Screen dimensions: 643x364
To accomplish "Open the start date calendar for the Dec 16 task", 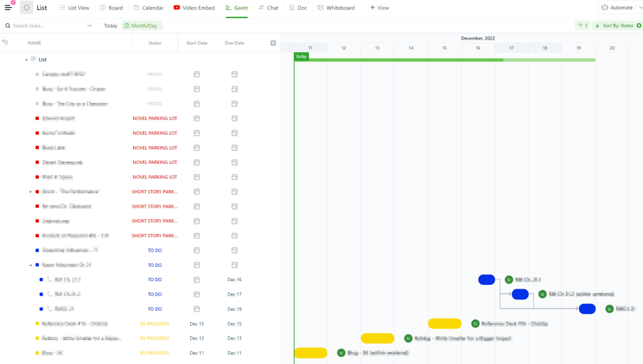I will [x=197, y=279].
